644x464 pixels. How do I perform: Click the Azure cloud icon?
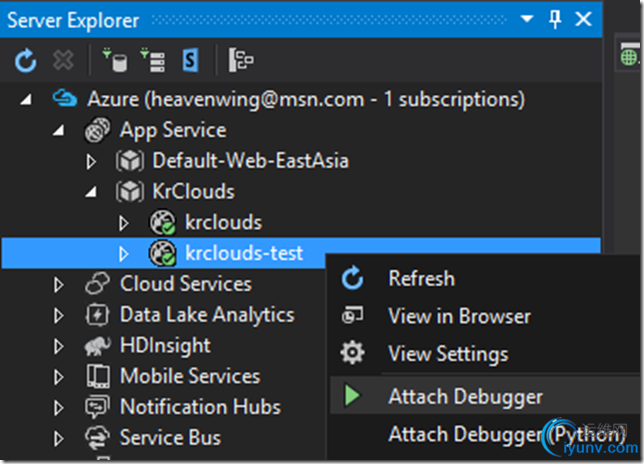click(x=64, y=99)
